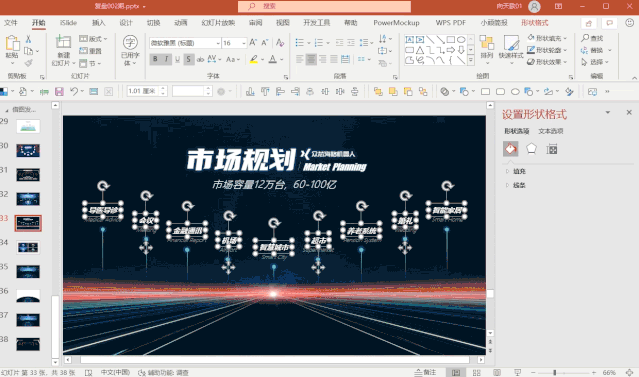The height and width of the screenshot is (377, 639).
Task: Click the Clear All Formatting icon
Action: [x=280, y=42]
